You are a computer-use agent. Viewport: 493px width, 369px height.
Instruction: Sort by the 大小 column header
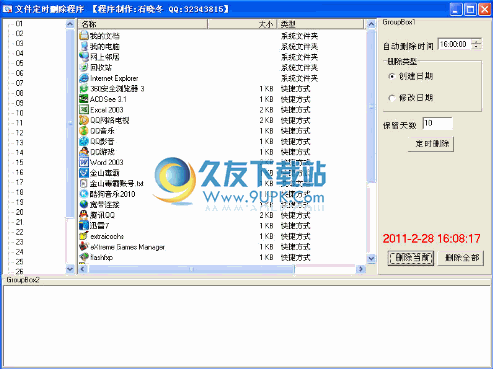[x=242, y=24]
